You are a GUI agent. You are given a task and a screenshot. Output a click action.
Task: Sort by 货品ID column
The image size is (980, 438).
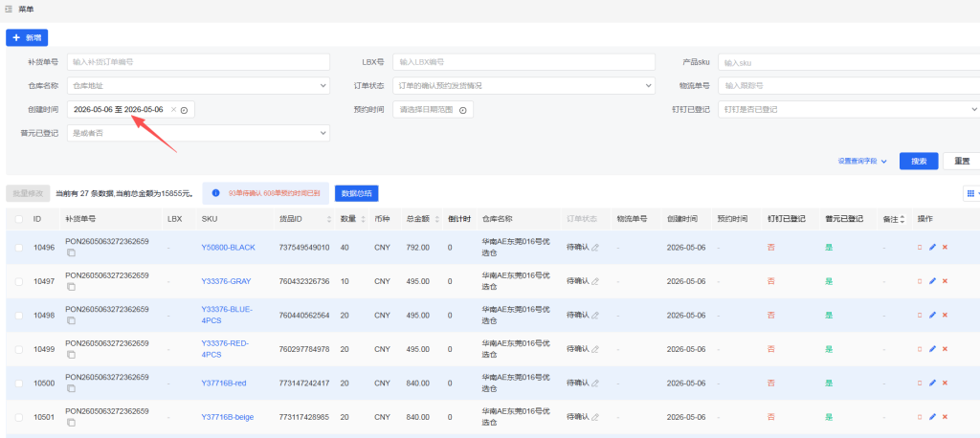329,219
